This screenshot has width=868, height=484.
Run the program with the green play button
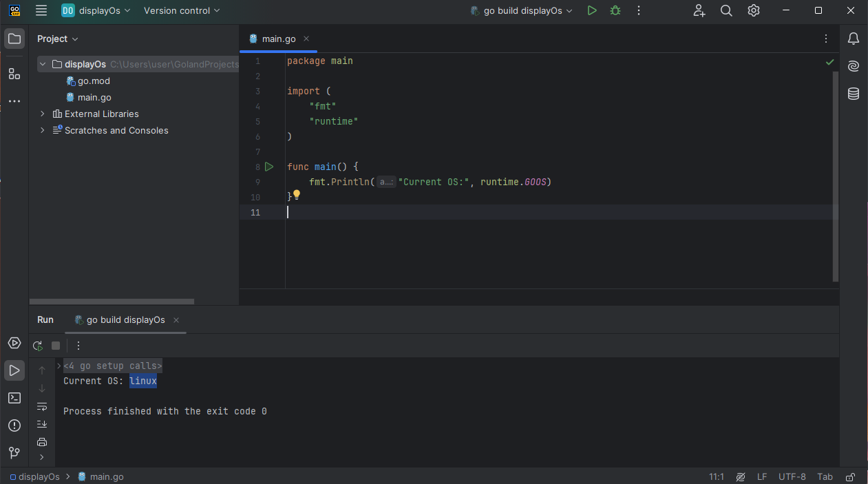click(x=591, y=10)
